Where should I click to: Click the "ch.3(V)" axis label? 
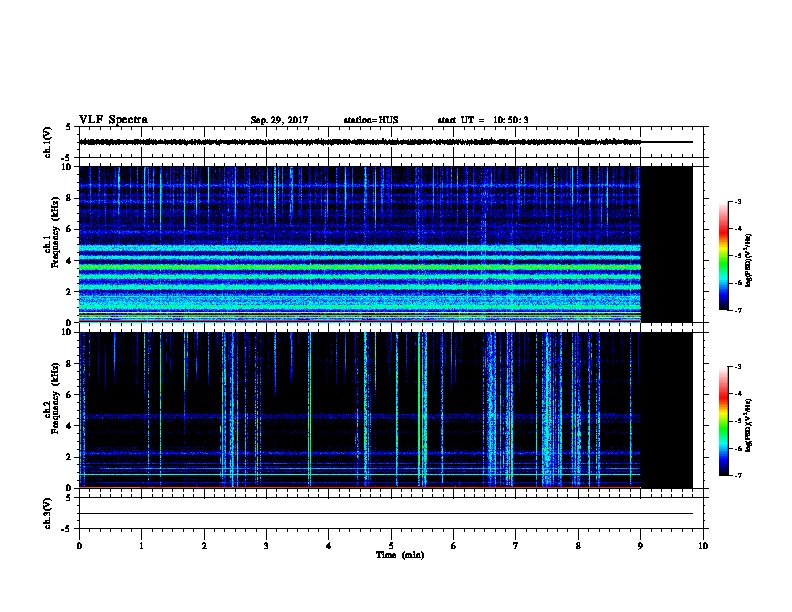48,513
